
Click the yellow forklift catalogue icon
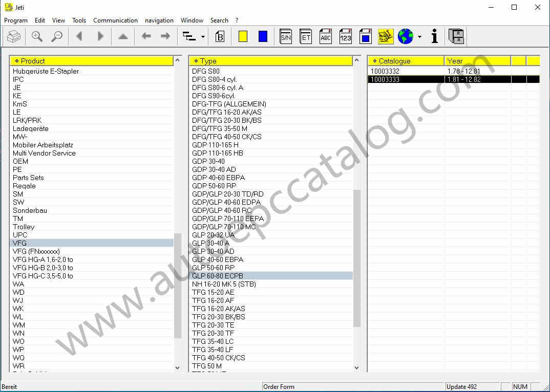tap(386, 36)
